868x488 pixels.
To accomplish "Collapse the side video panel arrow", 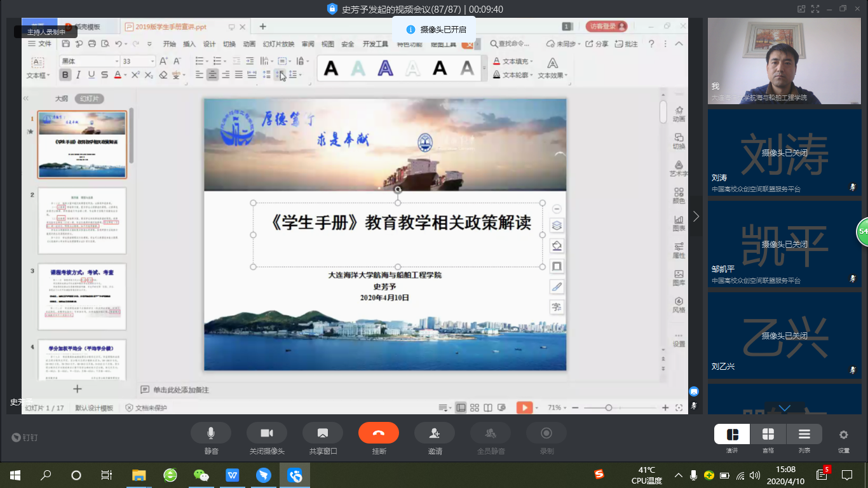I will pyautogui.click(x=696, y=217).
